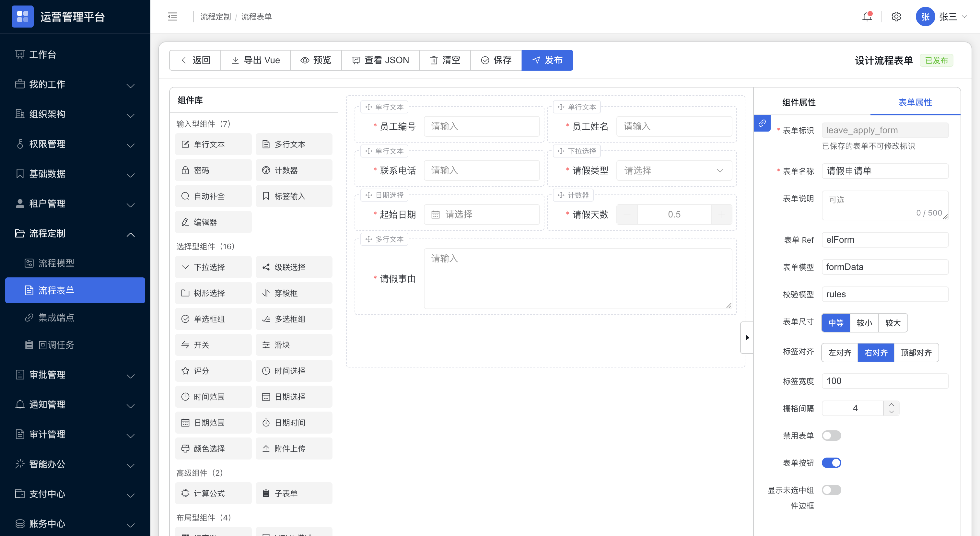Select the 自动补全 component
Viewport: 980px width, 536px height.
click(213, 196)
